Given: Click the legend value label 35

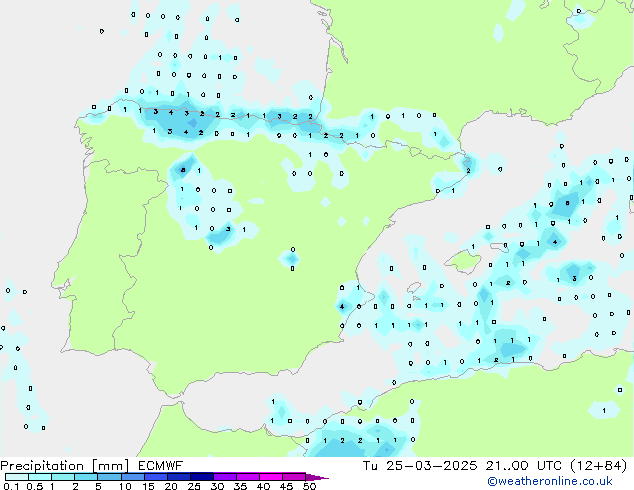Looking at the screenshot, I should click(240, 486).
